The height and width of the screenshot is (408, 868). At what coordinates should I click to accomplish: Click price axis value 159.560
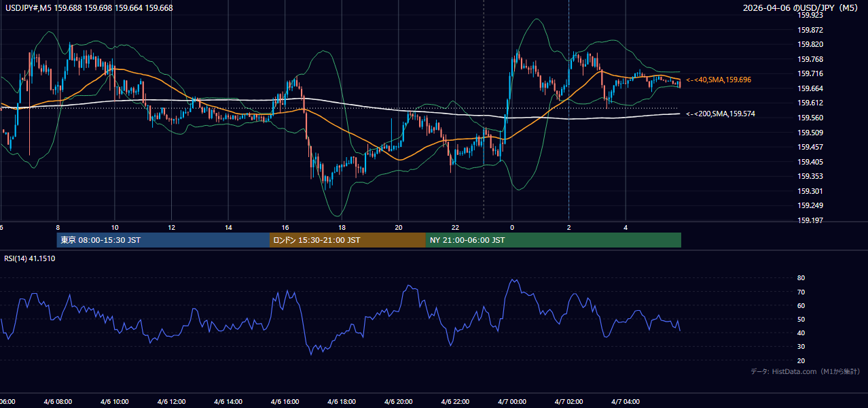tap(812, 118)
